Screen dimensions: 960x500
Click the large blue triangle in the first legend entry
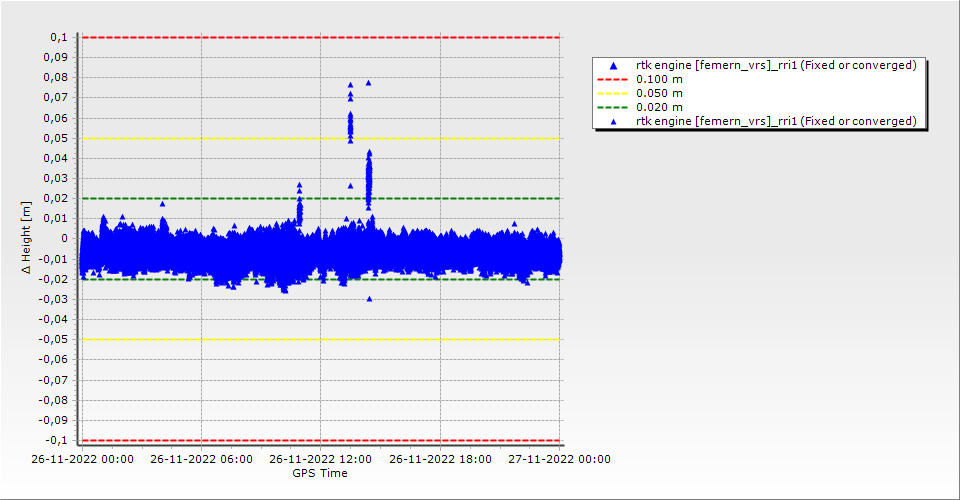[x=614, y=66]
